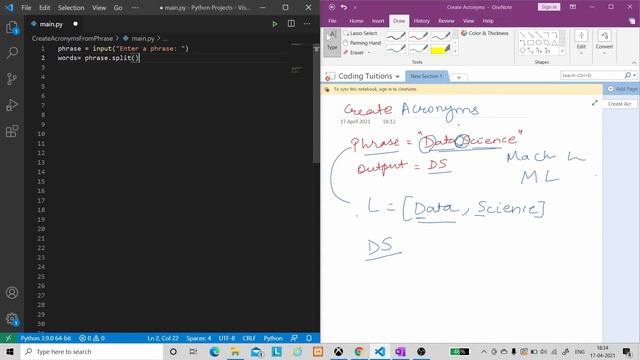The image size is (640, 360).
Task: Open OneNote ribbon display options
Action: [x=573, y=7]
